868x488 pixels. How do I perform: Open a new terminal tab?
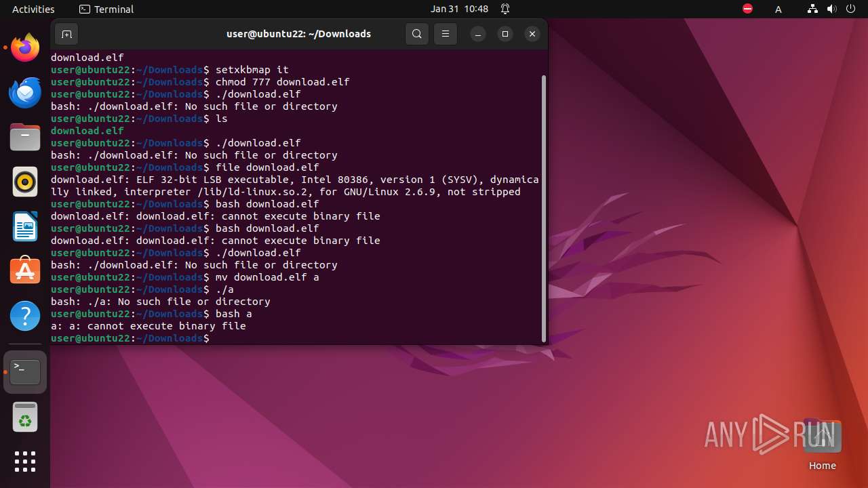(66, 34)
